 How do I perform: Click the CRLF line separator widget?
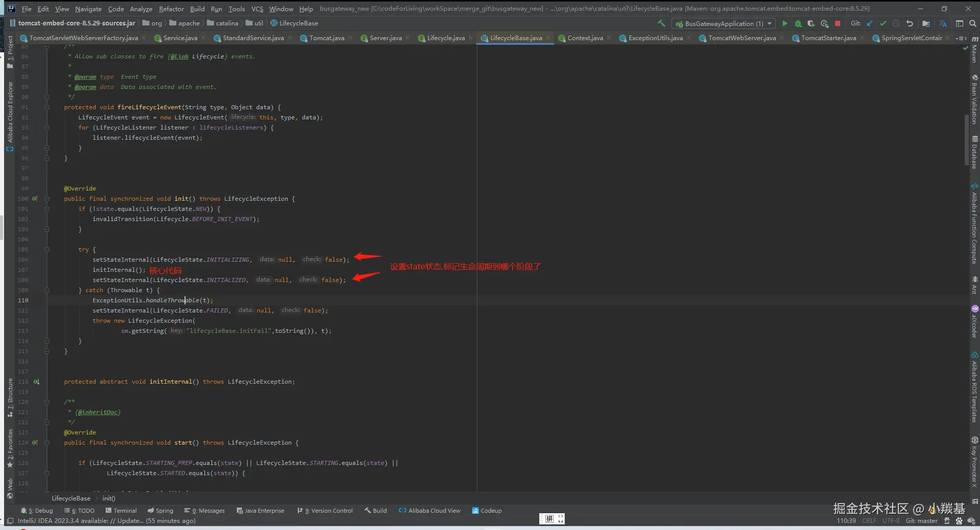pyautogui.click(x=869, y=521)
